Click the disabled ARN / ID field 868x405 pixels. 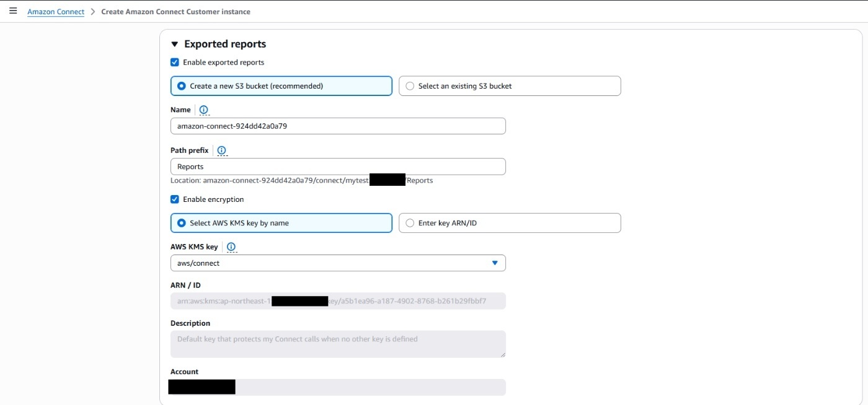(338, 301)
